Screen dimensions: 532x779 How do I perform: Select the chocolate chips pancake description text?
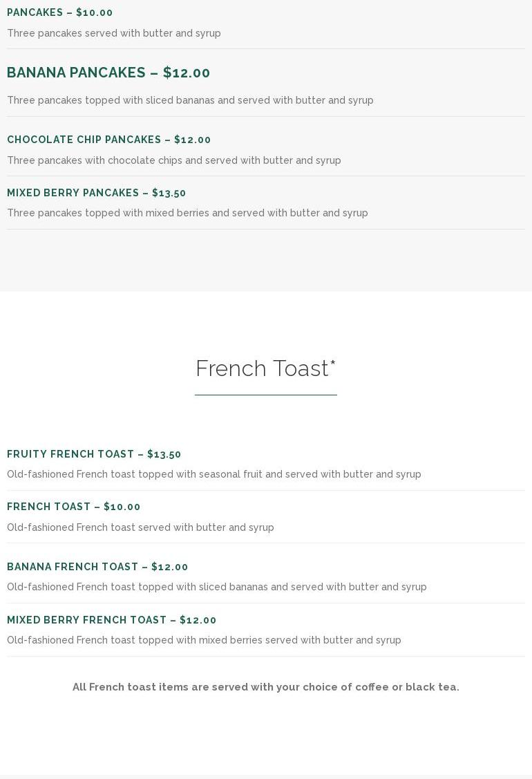point(174,160)
